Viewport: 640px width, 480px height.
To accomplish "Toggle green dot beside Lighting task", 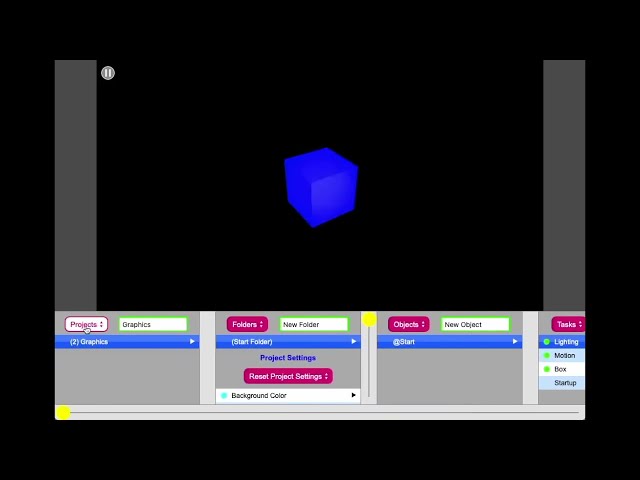I will coord(547,342).
